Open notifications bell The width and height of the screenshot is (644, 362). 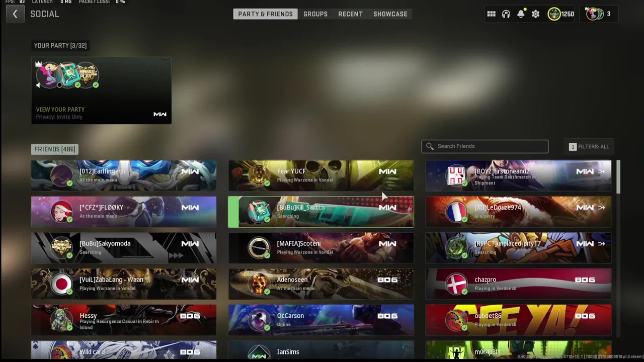click(x=521, y=14)
